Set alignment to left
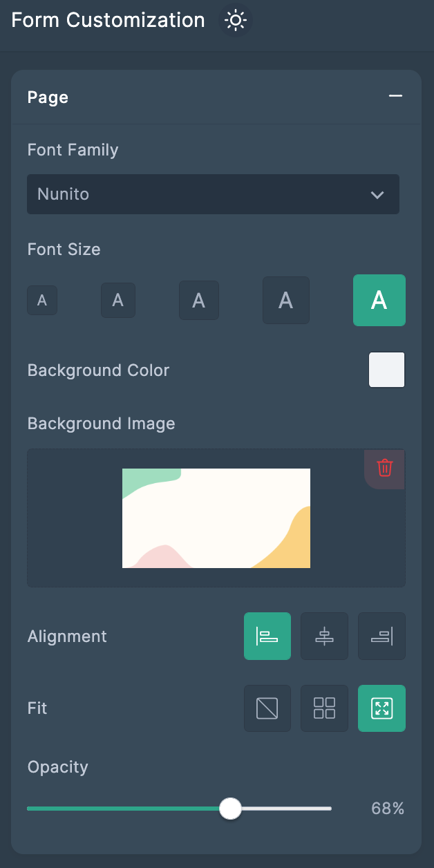Image resolution: width=434 pixels, height=868 pixels. [x=267, y=636]
